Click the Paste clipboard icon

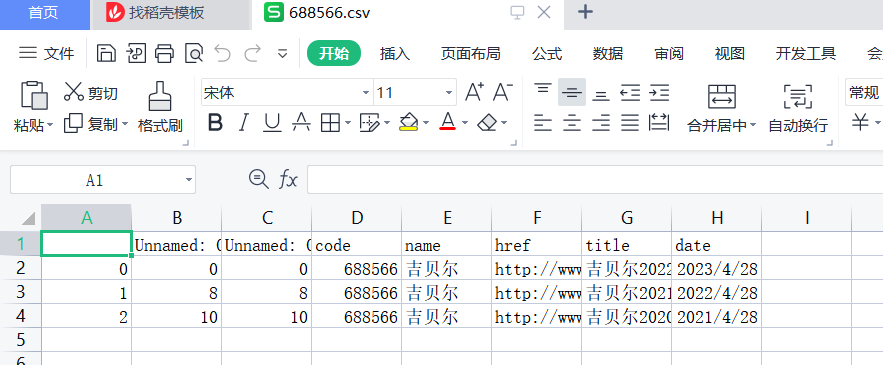34,95
